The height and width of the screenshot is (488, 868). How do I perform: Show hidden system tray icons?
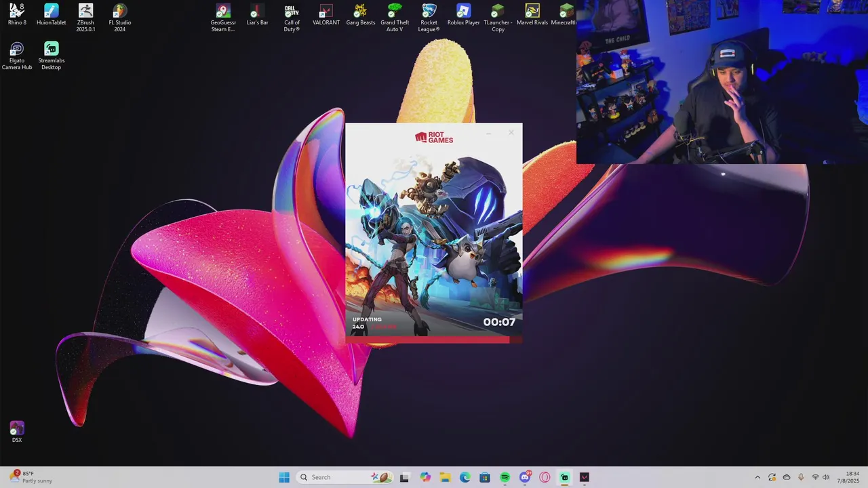click(757, 477)
